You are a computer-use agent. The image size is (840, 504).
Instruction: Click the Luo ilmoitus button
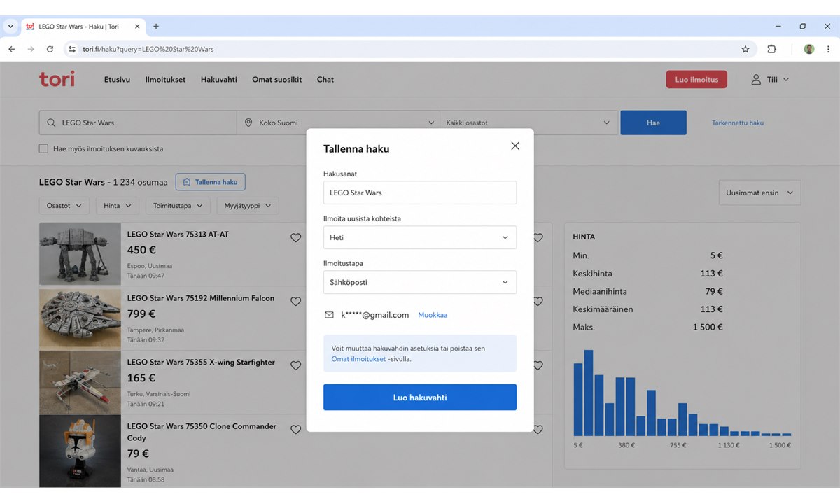(696, 79)
